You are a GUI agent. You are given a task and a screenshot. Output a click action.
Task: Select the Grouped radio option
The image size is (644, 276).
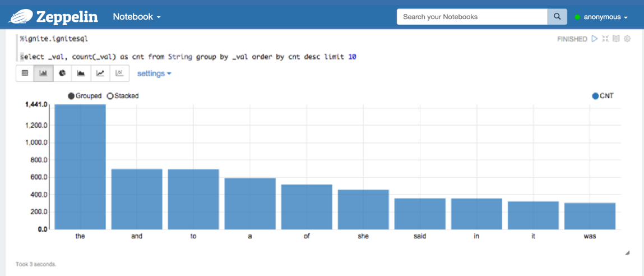(71, 96)
